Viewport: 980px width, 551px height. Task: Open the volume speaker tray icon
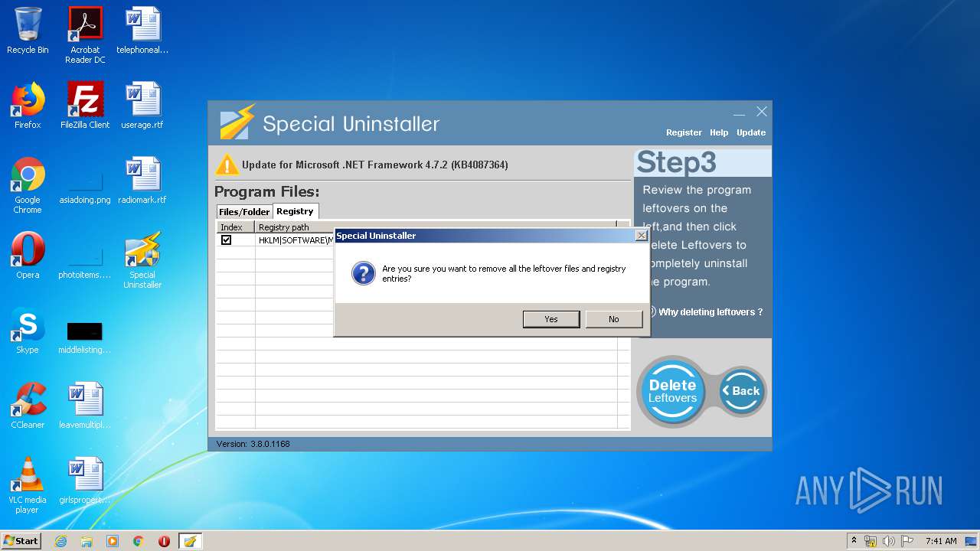point(889,541)
